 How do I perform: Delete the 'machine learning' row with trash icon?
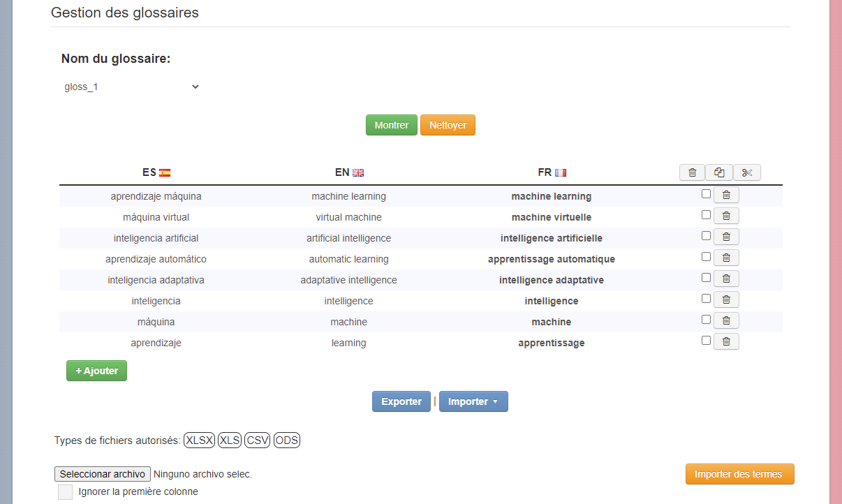726,195
